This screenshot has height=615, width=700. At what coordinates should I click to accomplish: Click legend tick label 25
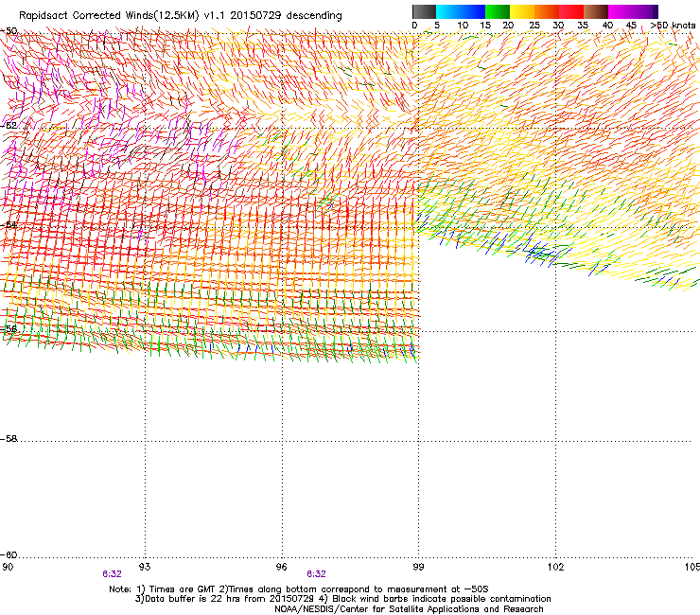(x=534, y=26)
